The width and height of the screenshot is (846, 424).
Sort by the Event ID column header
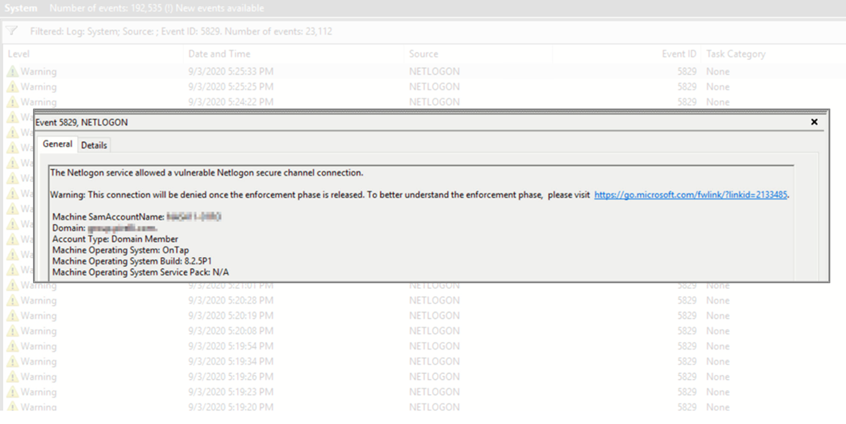(x=678, y=54)
